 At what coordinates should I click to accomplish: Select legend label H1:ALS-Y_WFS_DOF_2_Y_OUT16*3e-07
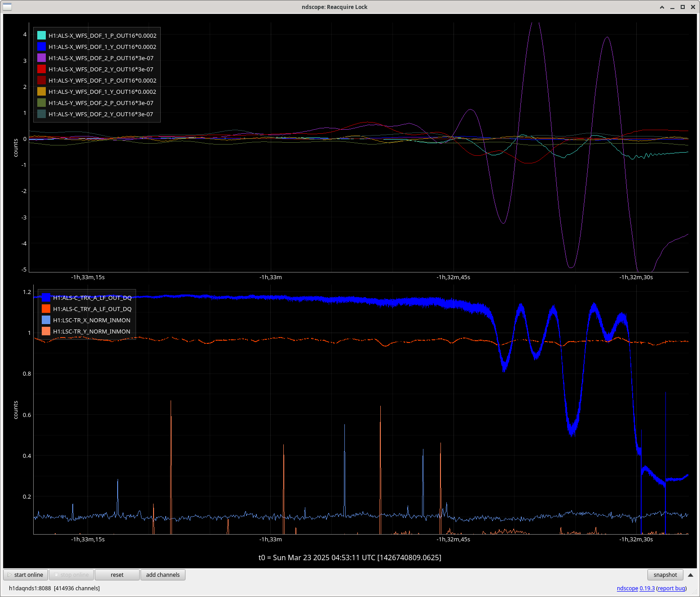click(x=101, y=114)
